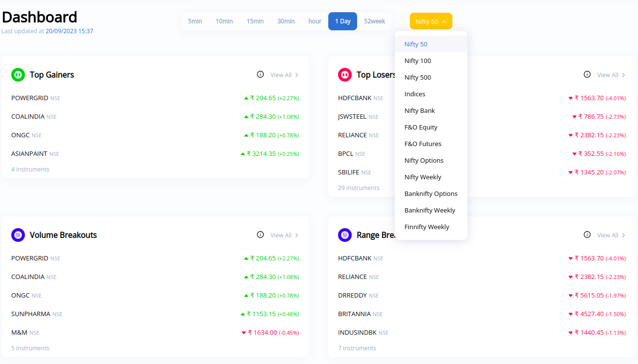Screen dimensions: 638x364
Task: Open RELIANCE in Top Losers
Action: 482,135
